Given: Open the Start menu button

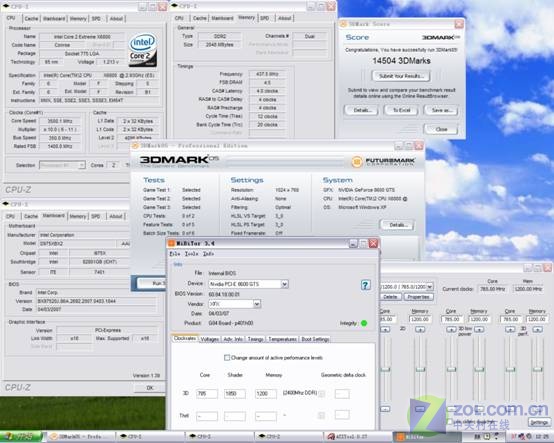Looking at the screenshot, I should click(21, 437).
